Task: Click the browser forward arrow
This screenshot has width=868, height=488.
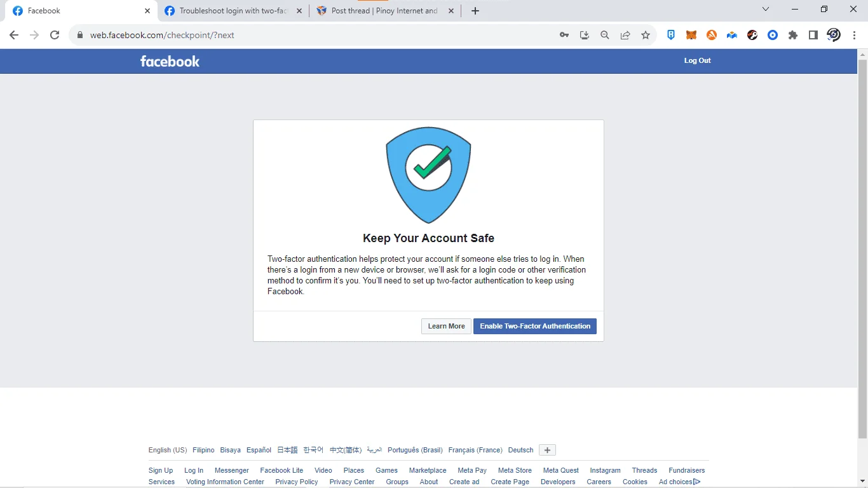Action: [x=34, y=35]
